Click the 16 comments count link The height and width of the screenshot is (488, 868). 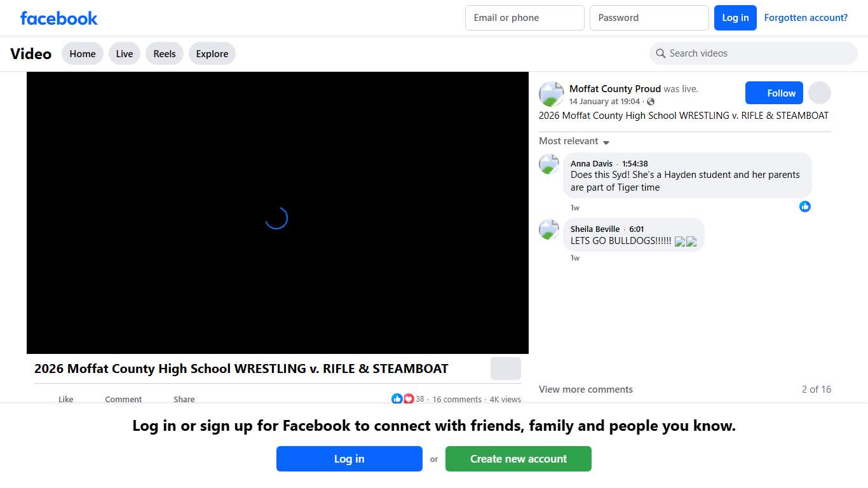(457, 399)
